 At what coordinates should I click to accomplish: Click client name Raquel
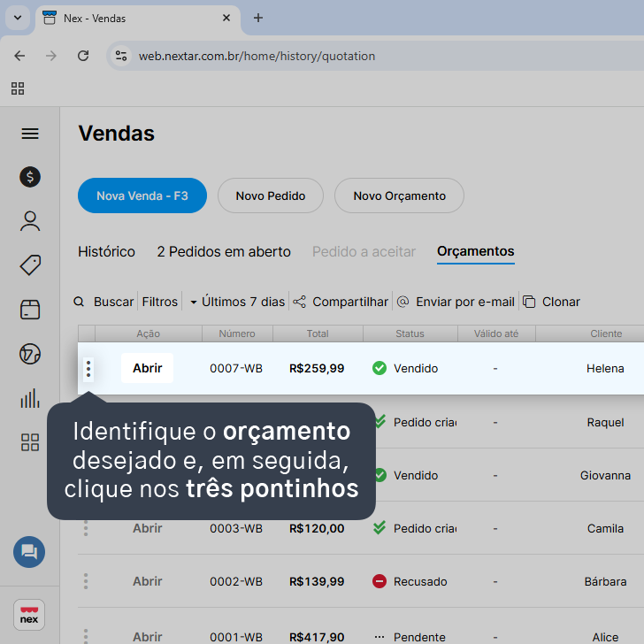[x=605, y=422]
